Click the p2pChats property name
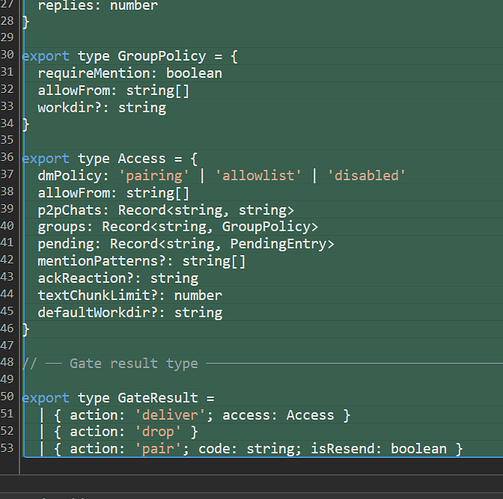 tap(69, 210)
